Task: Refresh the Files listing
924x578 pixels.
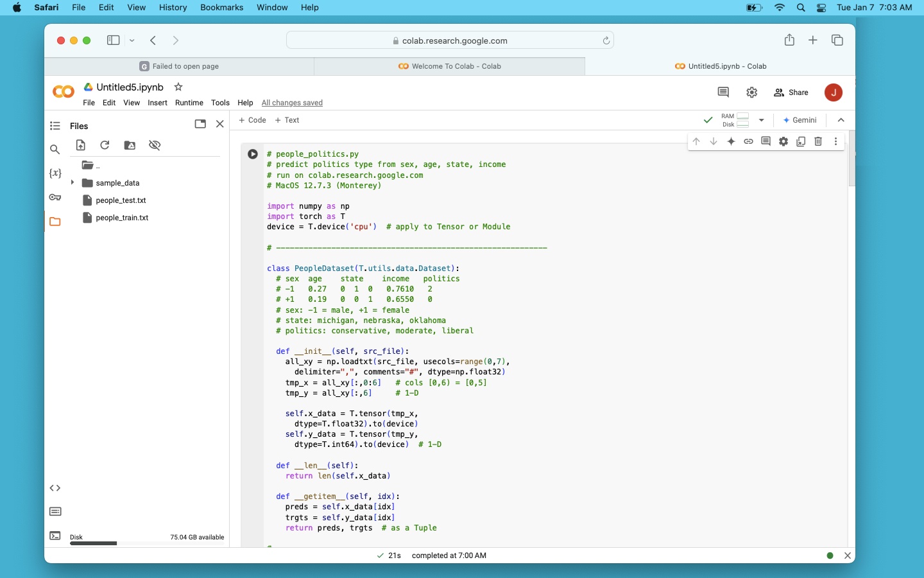Action: coord(105,145)
